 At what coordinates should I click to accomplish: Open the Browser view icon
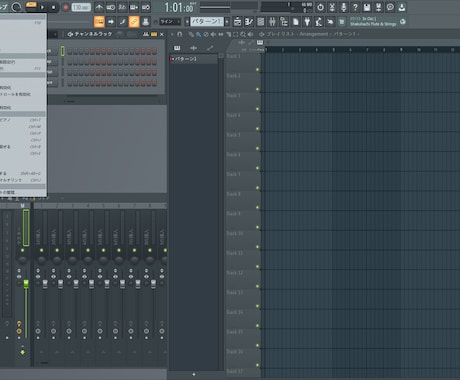(284, 22)
